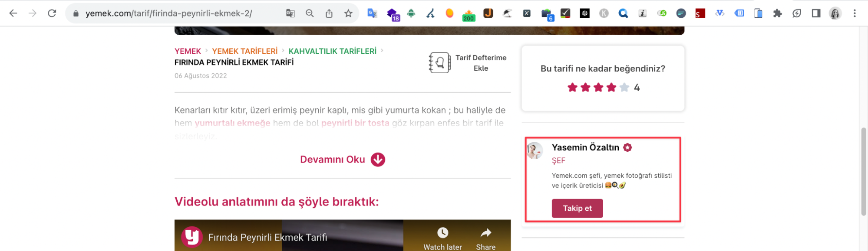Toggle the green JS switch extension

tap(662, 13)
